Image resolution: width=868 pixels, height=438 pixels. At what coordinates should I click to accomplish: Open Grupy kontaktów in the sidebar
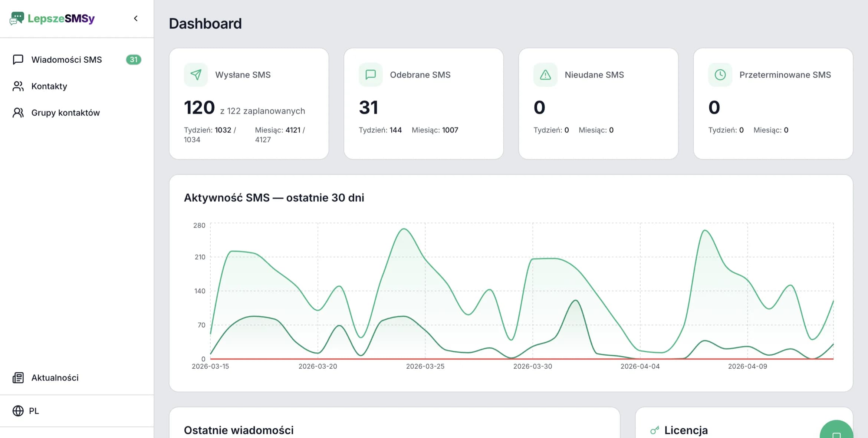tap(77, 113)
